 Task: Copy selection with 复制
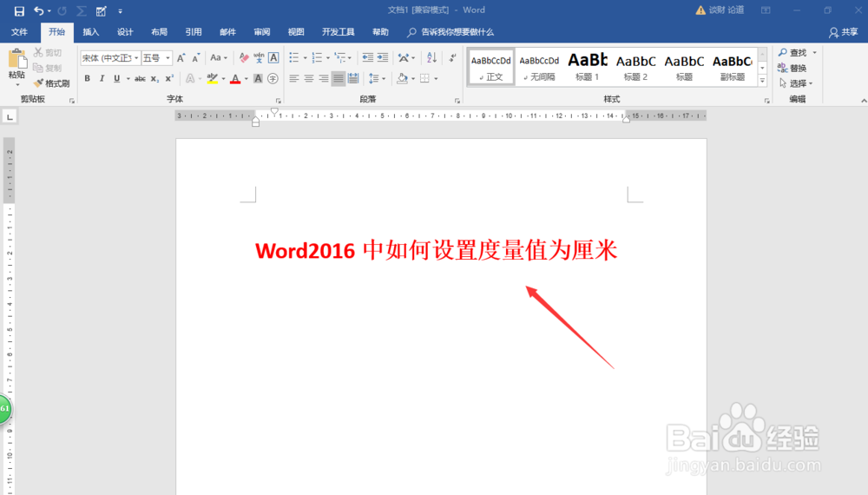(48, 68)
